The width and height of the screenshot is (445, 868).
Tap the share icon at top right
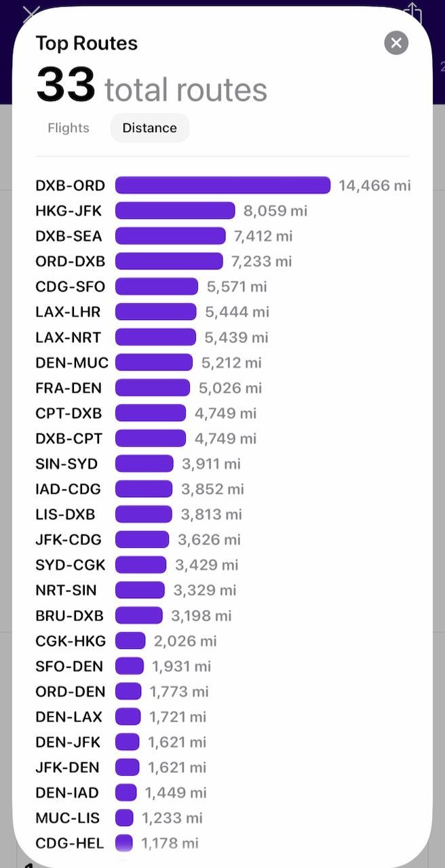[412, 13]
